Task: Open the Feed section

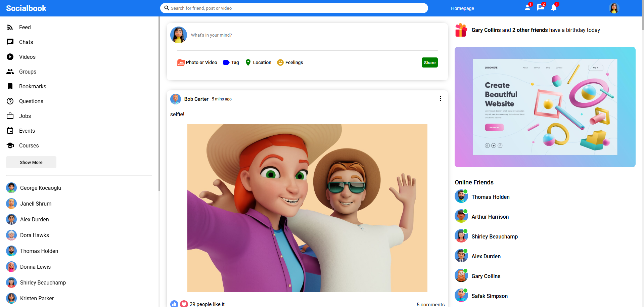Action: [25, 27]
